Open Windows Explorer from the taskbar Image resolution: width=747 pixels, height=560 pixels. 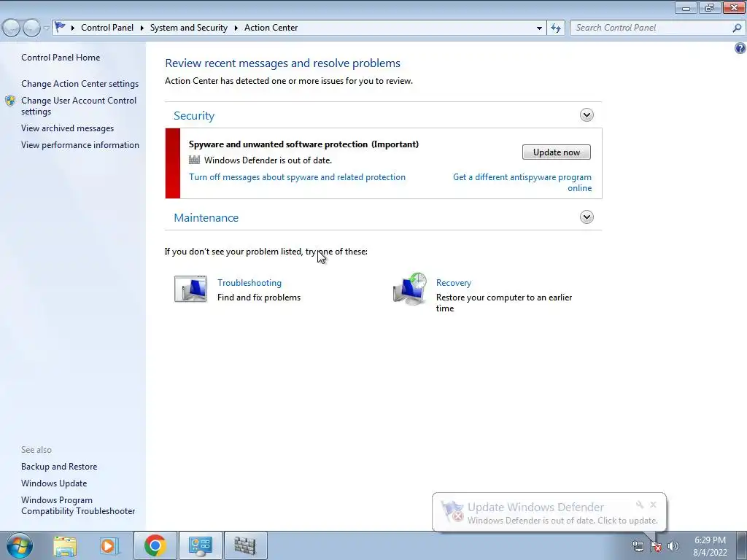[x=65, y=546]
